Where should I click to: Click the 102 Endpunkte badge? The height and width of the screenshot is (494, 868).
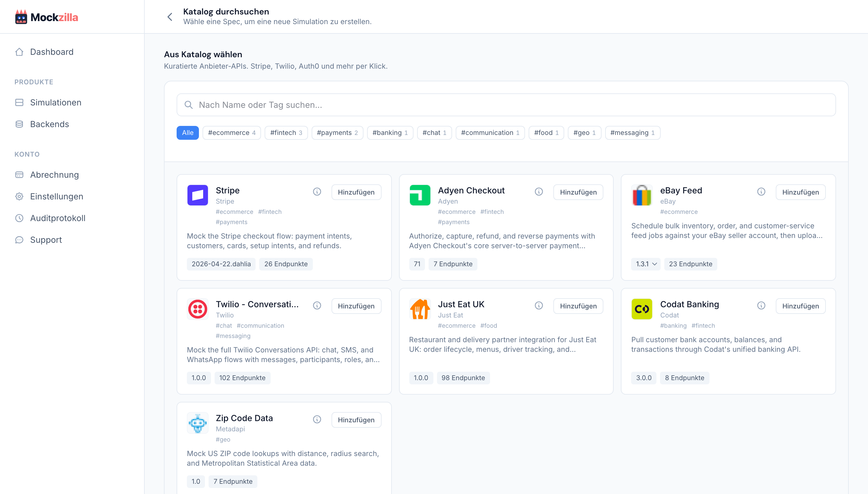coord(242,378)
